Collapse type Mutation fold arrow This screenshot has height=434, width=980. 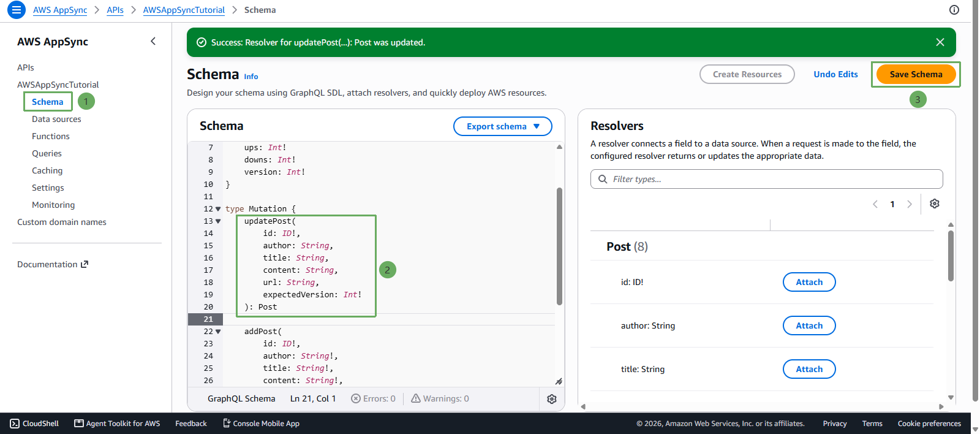click(x=218, y=209)
